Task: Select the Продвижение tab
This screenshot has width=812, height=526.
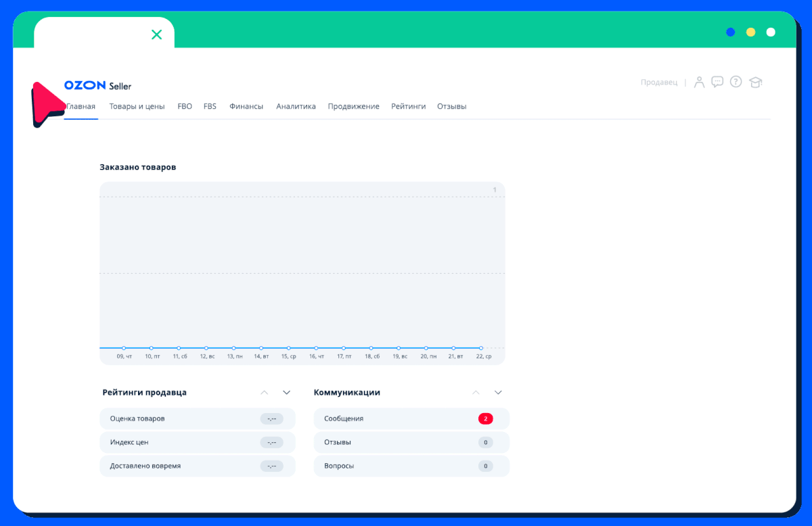Action: coord(353,107)
